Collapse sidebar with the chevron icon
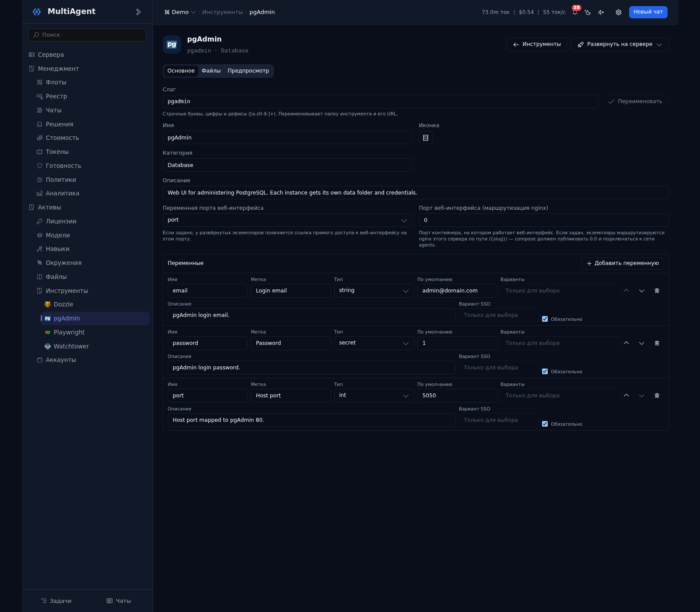This screenshot has height=612, width=700. [138, 12]
